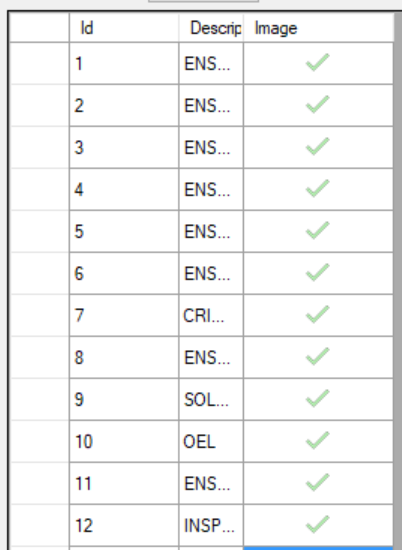Select the SOL... description cell in row 9
This screenshot has width=402, height=550.
[x=211, y=399]
